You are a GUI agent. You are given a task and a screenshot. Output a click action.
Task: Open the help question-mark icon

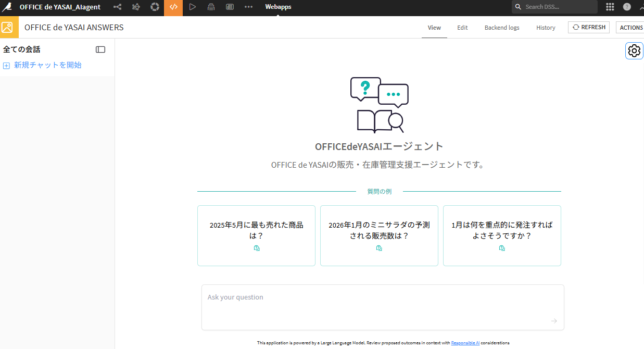click(627, 7)
